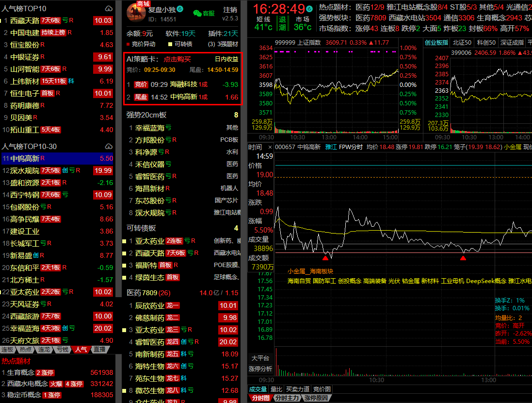Switch to the 连板 tab

point(7,350)
